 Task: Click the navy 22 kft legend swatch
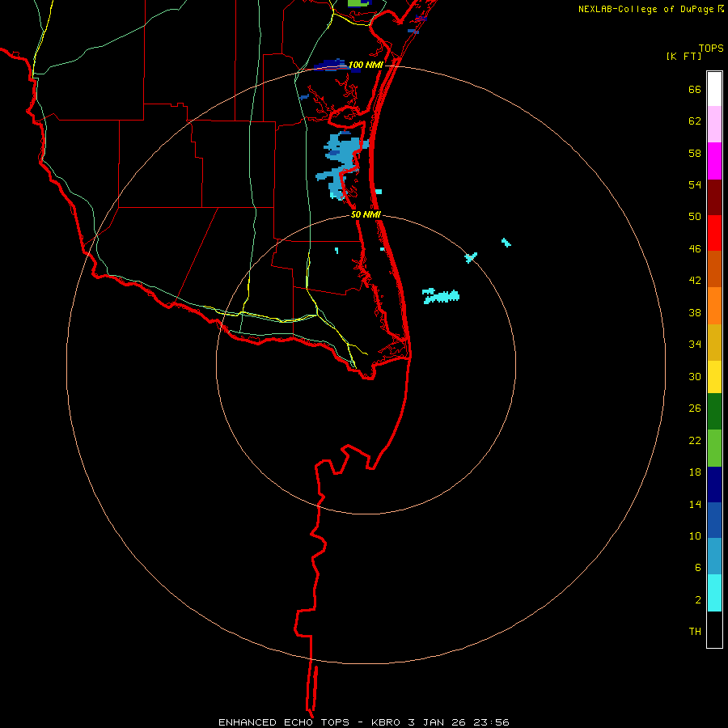714,485
